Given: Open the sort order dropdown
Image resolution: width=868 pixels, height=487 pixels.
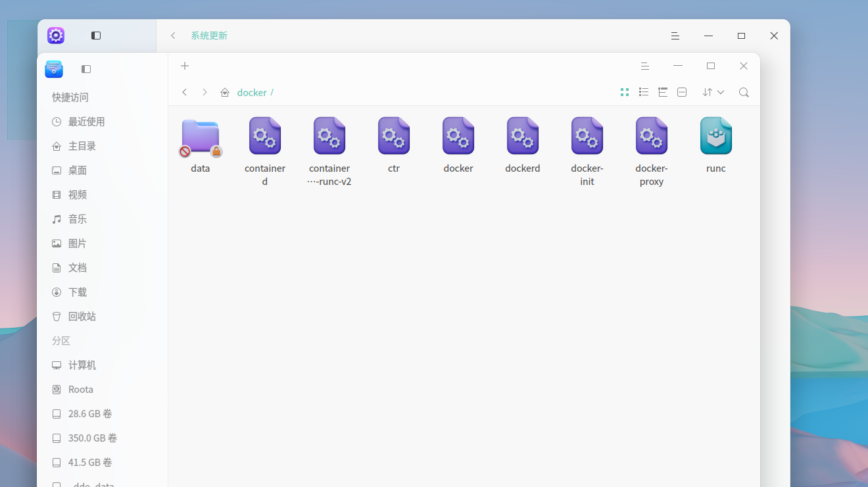Looking at the screenshot, I should pos(713,92).
